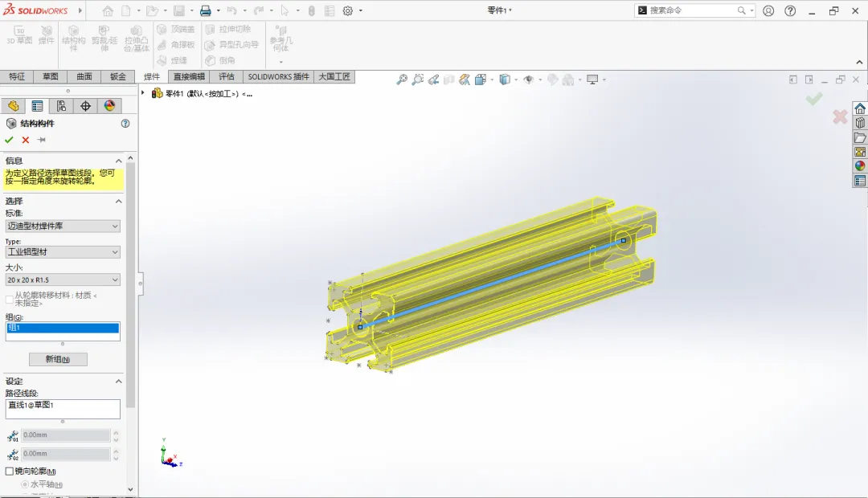Collapse the 选择 section
Screen dimensions: 868x498
point(118,202)
